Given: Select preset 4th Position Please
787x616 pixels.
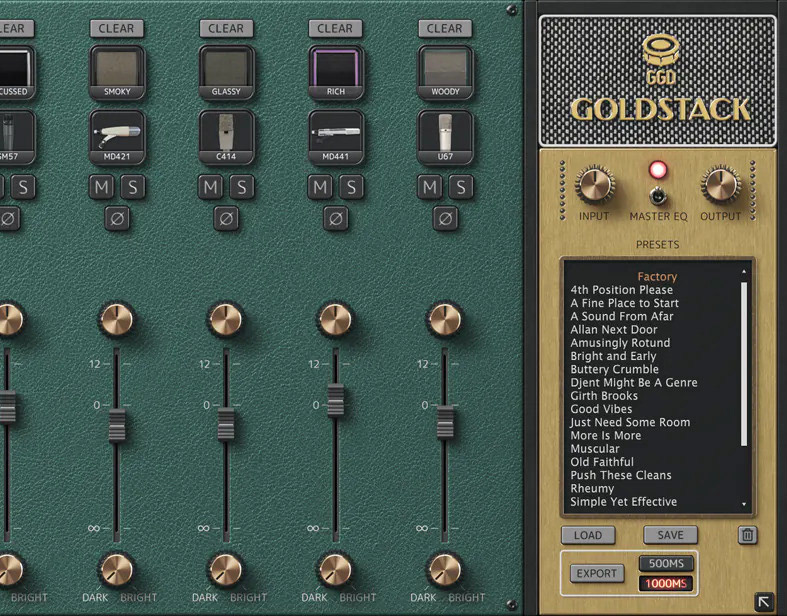Looking at the screenshot, I should coord(621,290).
